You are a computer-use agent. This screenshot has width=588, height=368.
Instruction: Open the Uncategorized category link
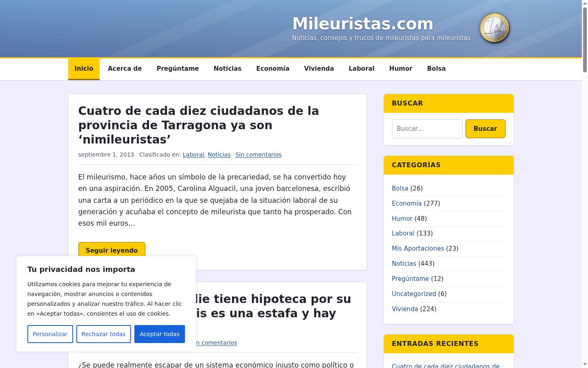(x=414, y=294)
